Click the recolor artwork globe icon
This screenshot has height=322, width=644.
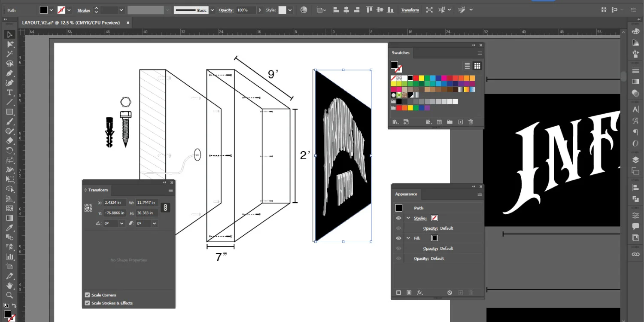coord(304,10)
